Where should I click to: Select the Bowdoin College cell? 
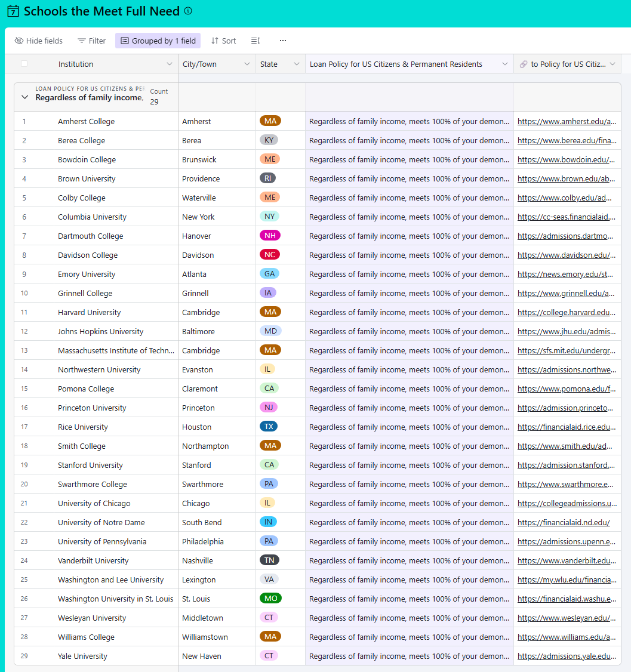pos(116,159)
